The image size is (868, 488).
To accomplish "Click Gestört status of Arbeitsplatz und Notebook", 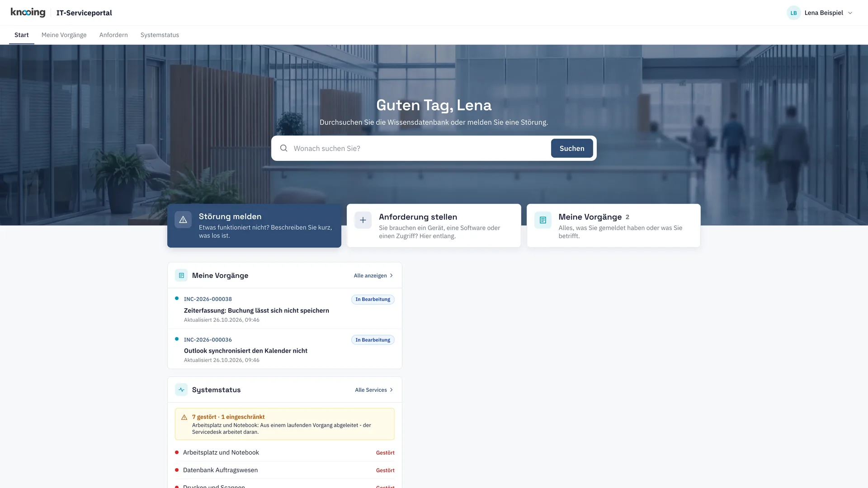I will (x=385, y=453).
